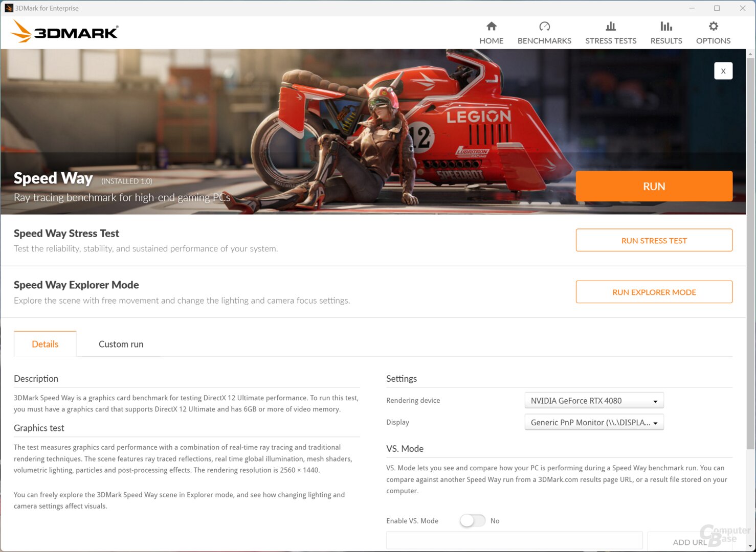
Task: Maximize the 3DMark window
Action: (717, 8)
